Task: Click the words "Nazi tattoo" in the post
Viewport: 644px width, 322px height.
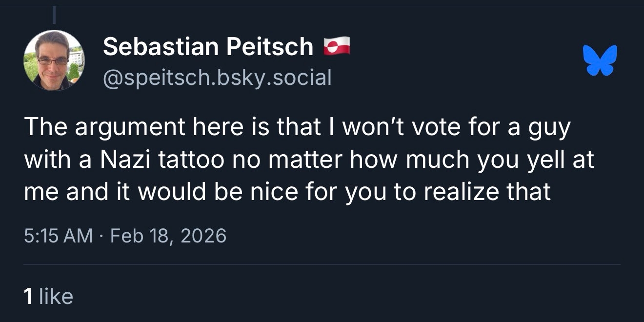Action: pyautogui.click(x=158, y=160)
